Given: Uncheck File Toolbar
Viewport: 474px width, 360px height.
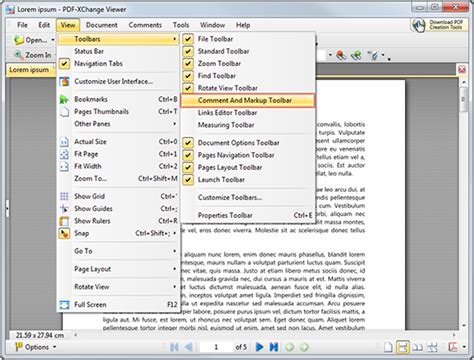Looking at the screenshot, I should tap(188, 39).
